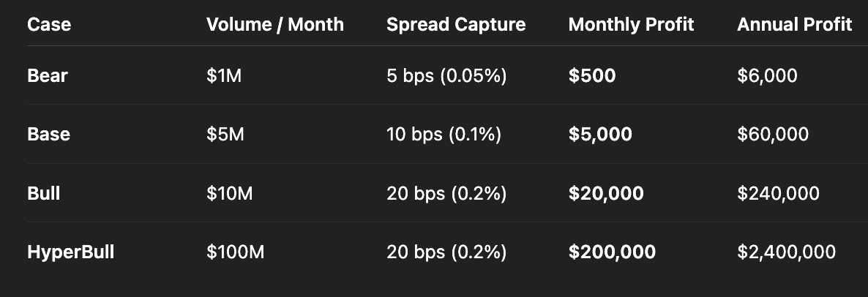Click the $5M volume cell
Viewport: 868px width, 297px height.
click(224, 135)
